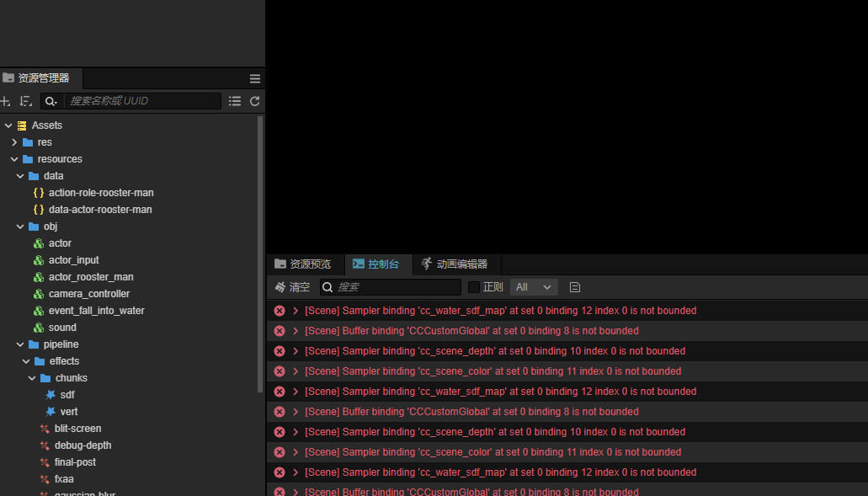Screen dimensions: 868x496
Task: Open the assets panel hamburger menu
Action: 254,78
